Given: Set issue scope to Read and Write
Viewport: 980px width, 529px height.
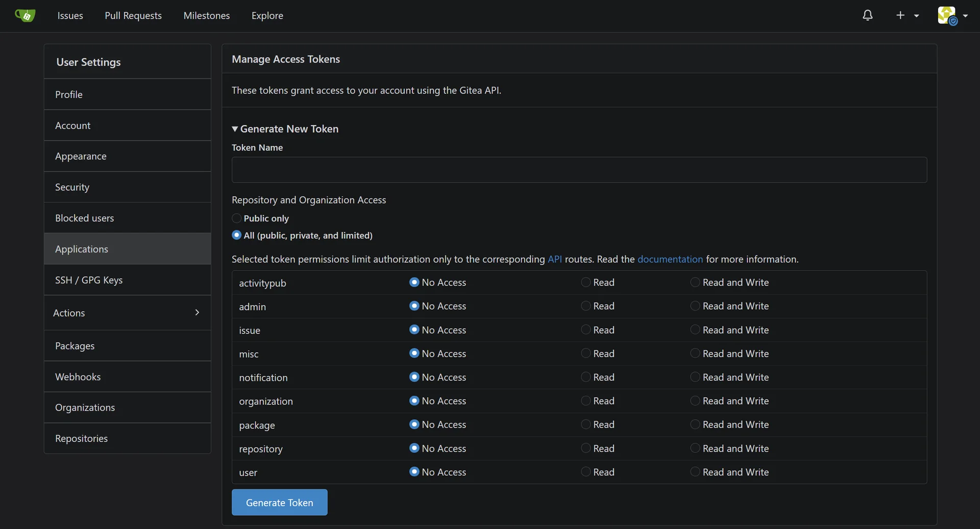Looking at the screenshot, I should [x=695, y=330].
